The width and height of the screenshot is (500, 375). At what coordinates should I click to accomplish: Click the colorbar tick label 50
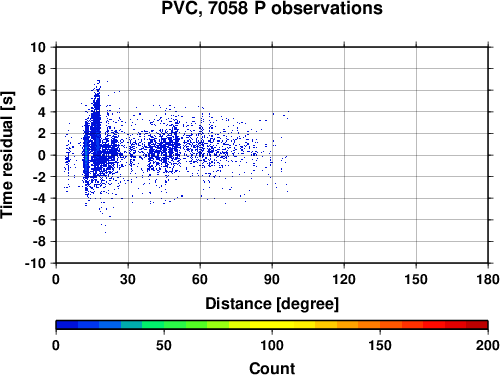point(164,345)
